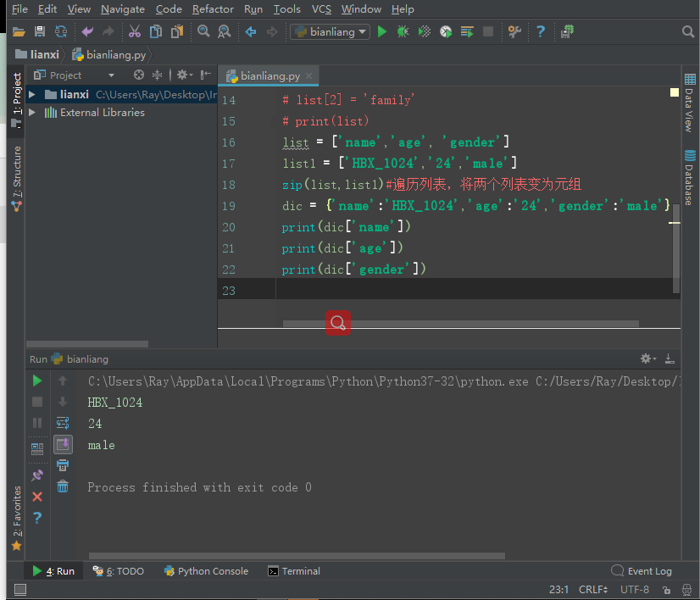
Task: Rerun bianliang in the Run panel
Action: point(37,381)
